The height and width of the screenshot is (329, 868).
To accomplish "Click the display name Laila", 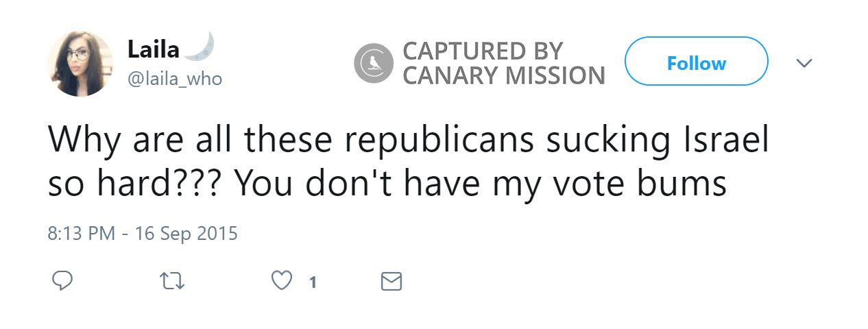I will (x=153, y=49).
